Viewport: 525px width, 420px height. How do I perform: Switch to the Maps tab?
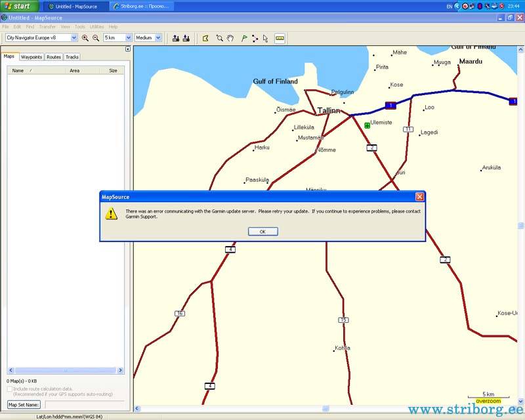[x=9, y=56]
